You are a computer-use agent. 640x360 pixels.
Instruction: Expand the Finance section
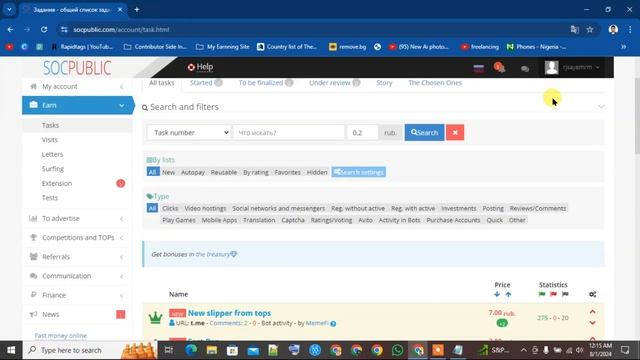tap(78, 295)
